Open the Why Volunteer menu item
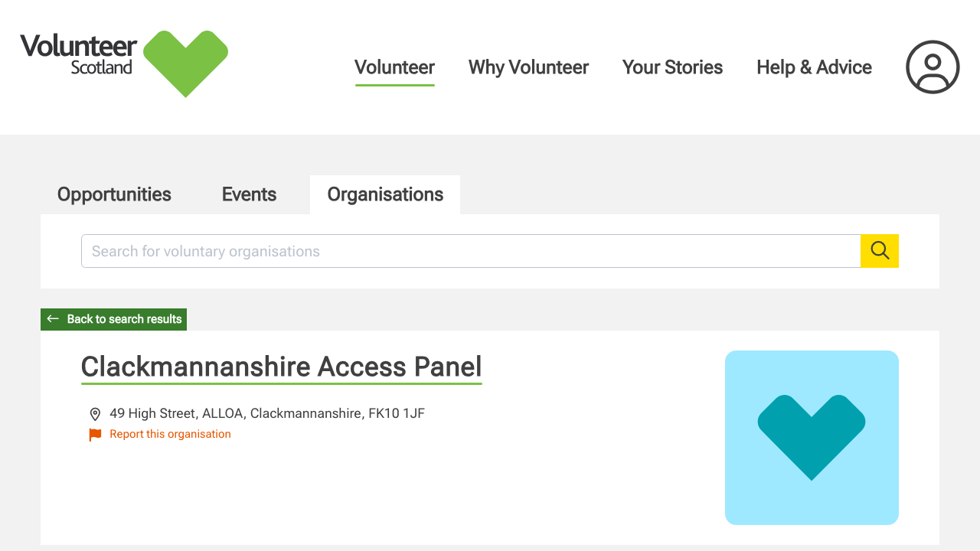 pos(528,67)
